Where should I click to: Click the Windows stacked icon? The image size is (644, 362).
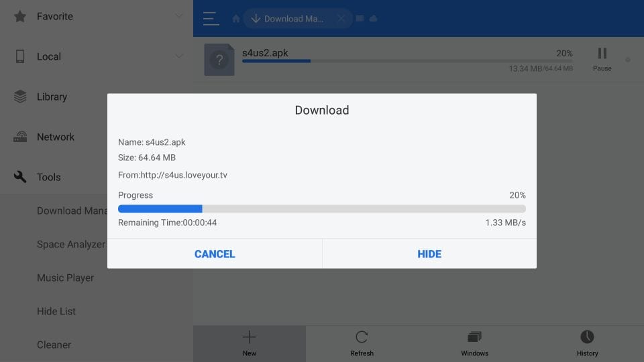click(474, 337)
